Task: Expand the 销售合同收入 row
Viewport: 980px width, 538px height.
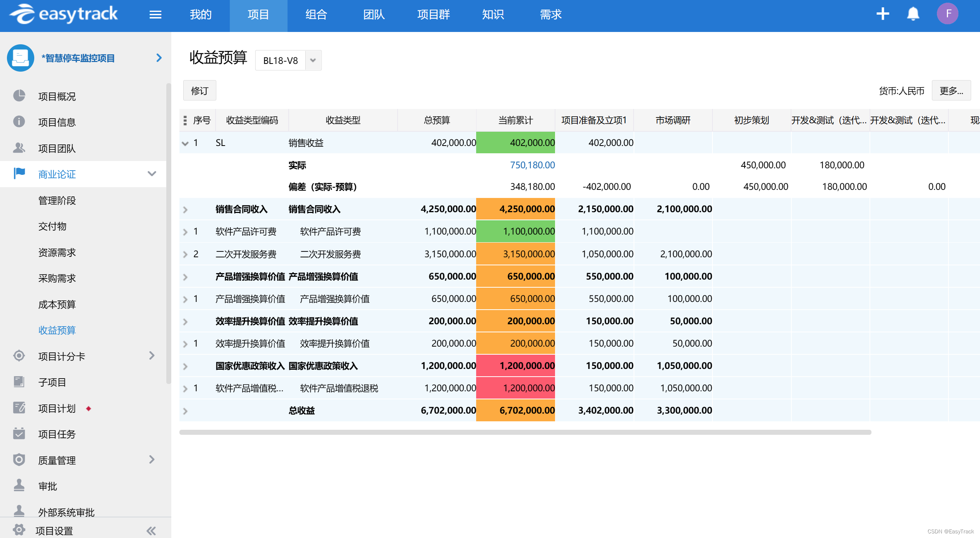Action: (185, 210)
